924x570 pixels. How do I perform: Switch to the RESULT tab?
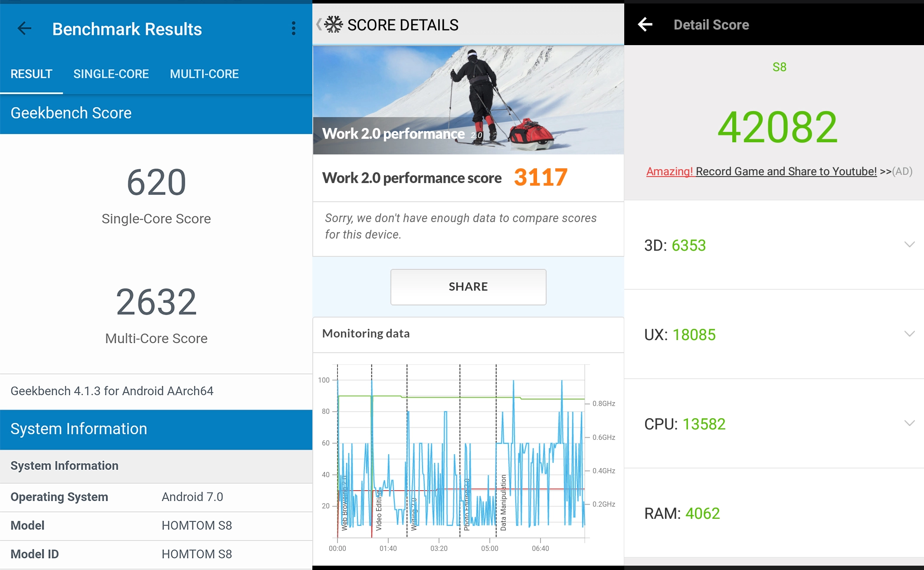pyautogui.click(x=31, y=74)
